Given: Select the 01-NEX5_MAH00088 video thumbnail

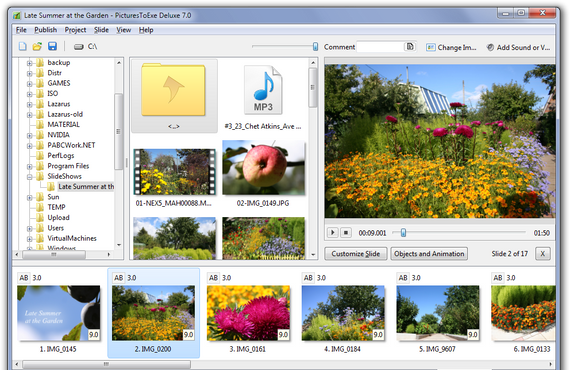Looking at the screenshot, I should pos(174,172).
